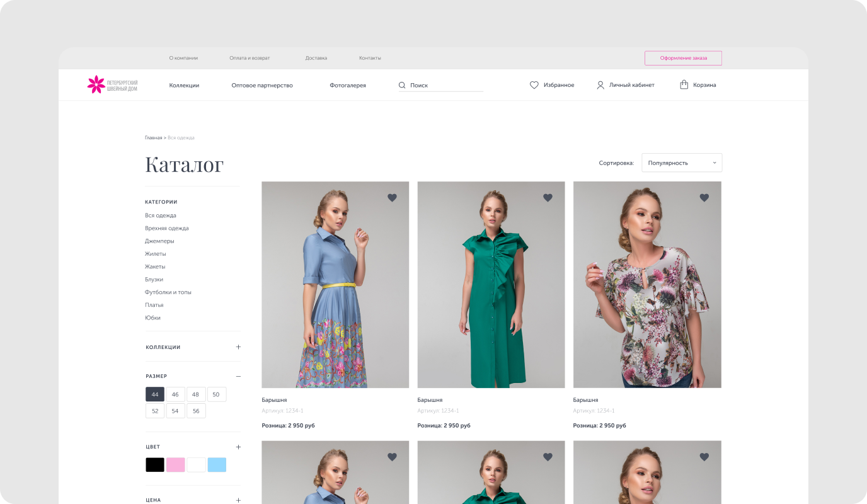Toggle heart on second-row blouse card
The width and height of the screenshot is (867, 504).
[x=704, y=457]
